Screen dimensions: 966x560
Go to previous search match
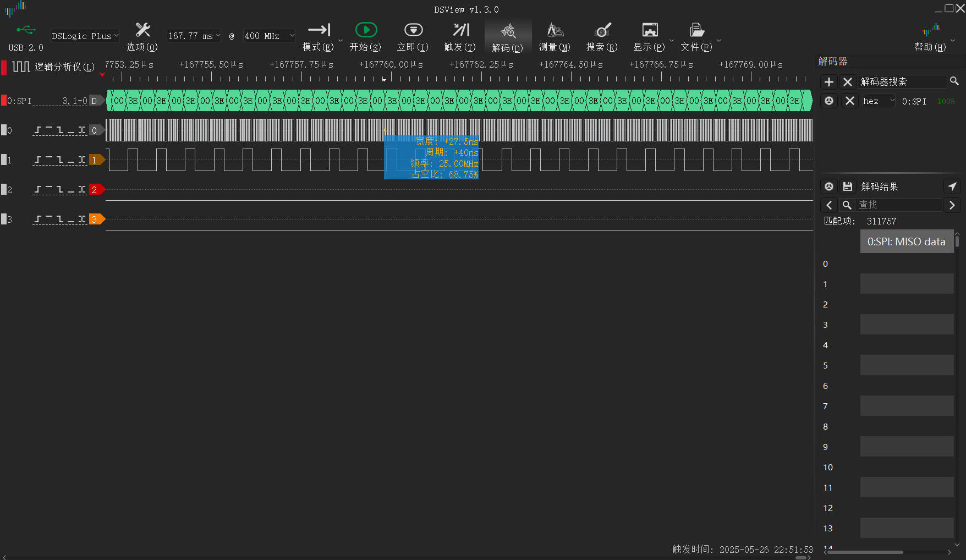tap(829, 205)
